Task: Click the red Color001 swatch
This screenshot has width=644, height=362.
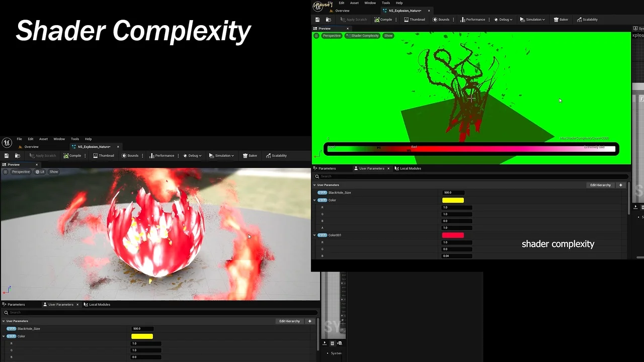Action: 453,235
